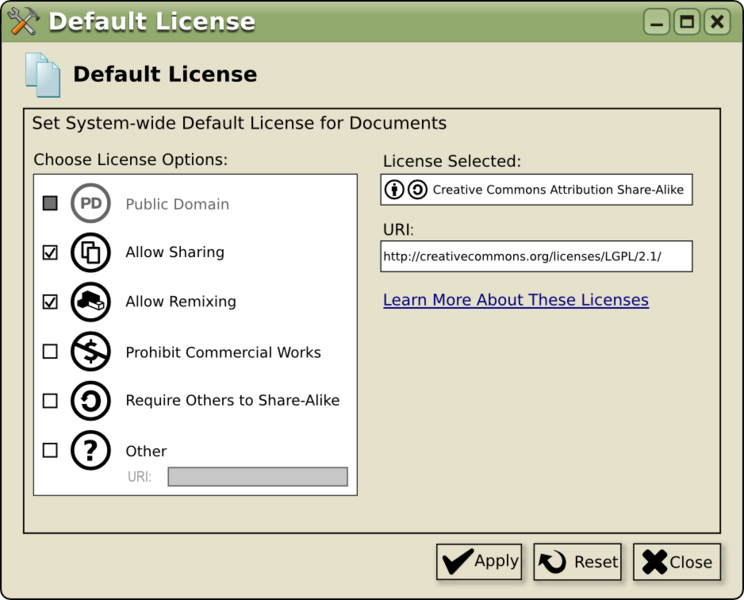Image resolution: width=744 pixels, height=600 pixels.
Task: Click the Public Domain label
Action: click(x=177, y=204)
